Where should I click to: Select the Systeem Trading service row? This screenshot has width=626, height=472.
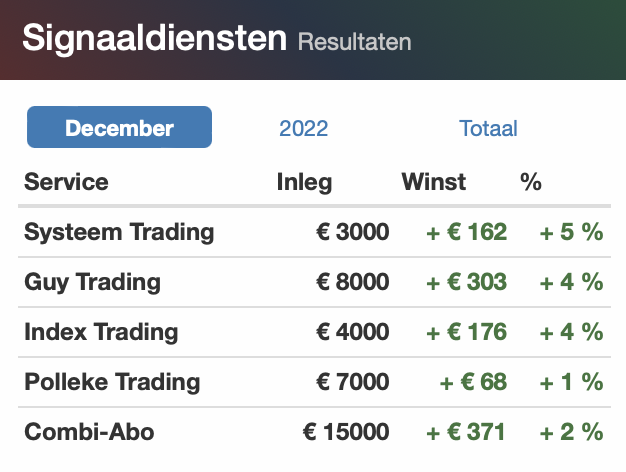pos(314,232)
